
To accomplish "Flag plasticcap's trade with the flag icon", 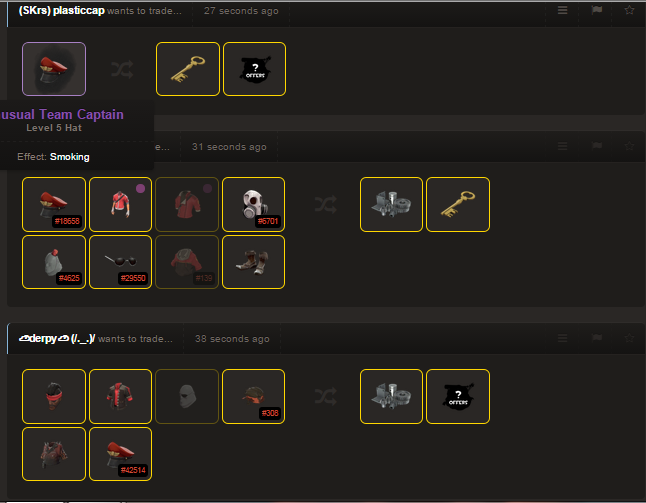I will click(x=597, y=10).
